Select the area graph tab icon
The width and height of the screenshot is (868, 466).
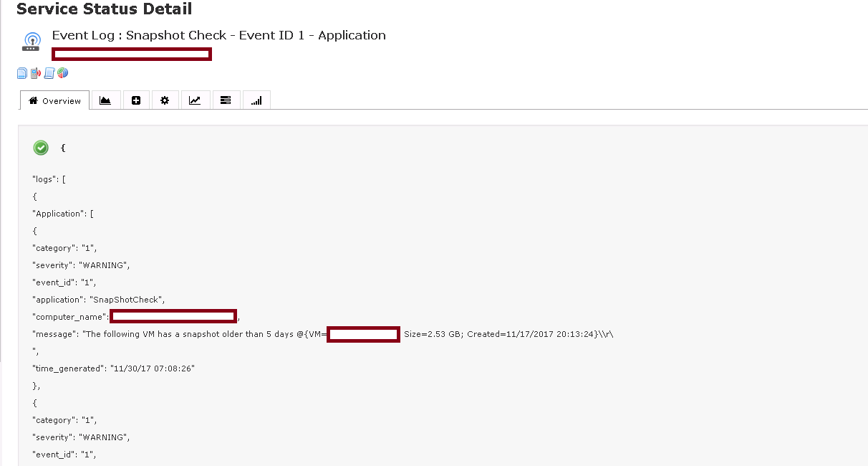[106, 100]
